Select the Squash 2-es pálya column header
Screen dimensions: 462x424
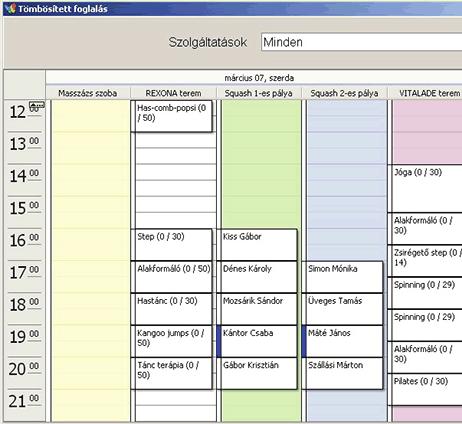[x=344, y=93]
